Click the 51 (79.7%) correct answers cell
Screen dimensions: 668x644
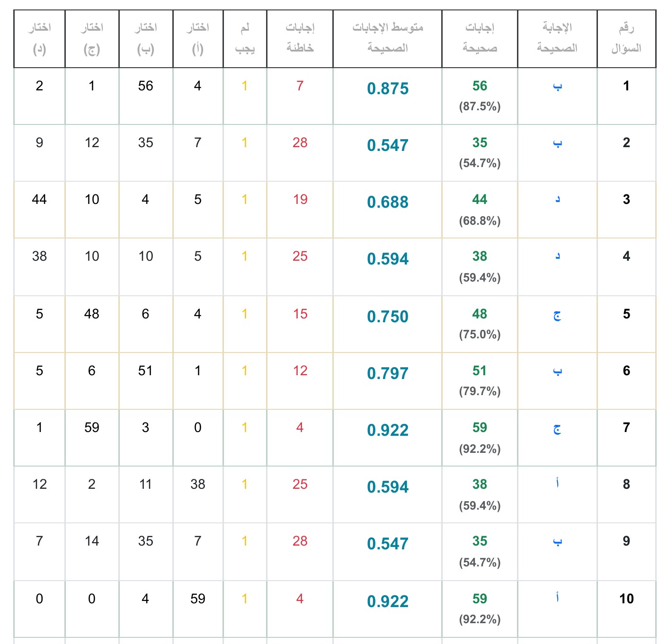point(479,380)
